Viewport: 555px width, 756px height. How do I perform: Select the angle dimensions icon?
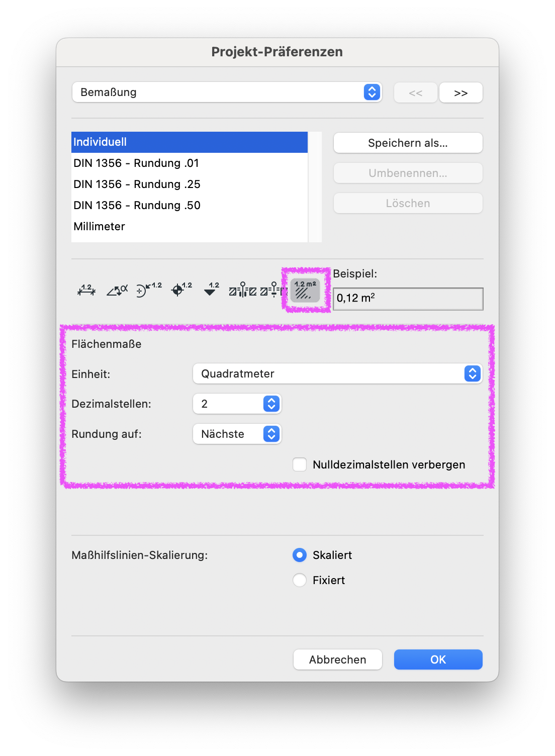[117, 290]
